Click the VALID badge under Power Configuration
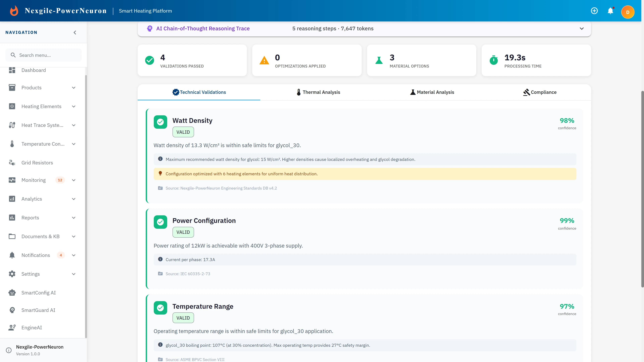This screenshot has height=362, width=644. pyautogui.click(x=183, y=232)
